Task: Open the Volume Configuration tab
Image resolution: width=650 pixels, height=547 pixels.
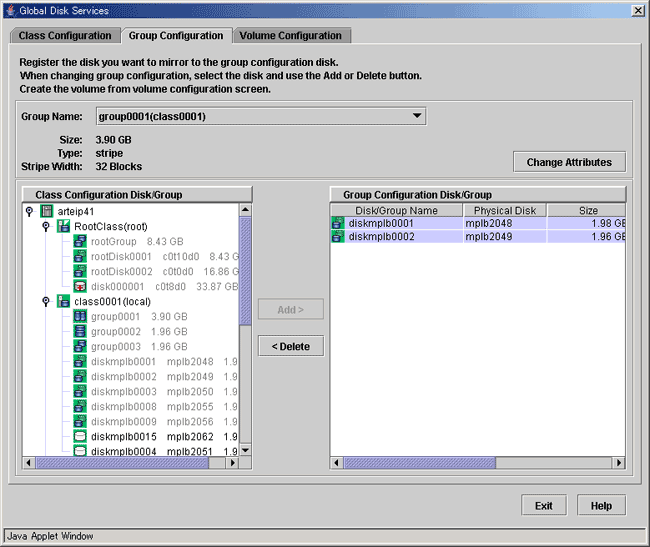Action: pos(291,36)
